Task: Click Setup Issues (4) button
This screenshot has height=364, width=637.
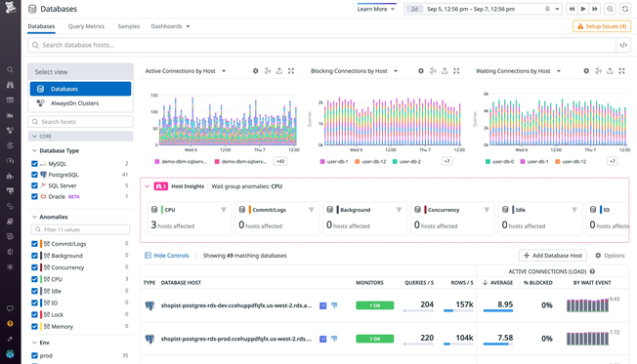Action: click(602, 26)
